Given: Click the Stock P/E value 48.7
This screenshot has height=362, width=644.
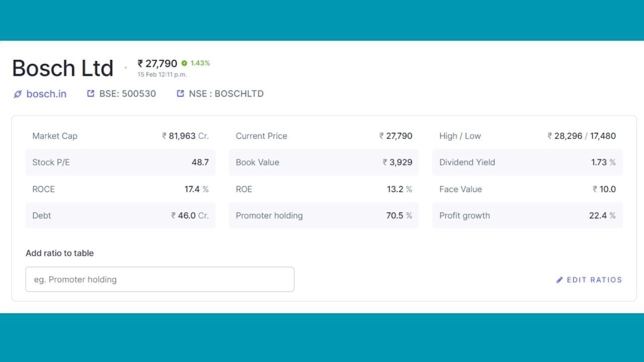Looking at the screenshot, I should coord(200,162).
